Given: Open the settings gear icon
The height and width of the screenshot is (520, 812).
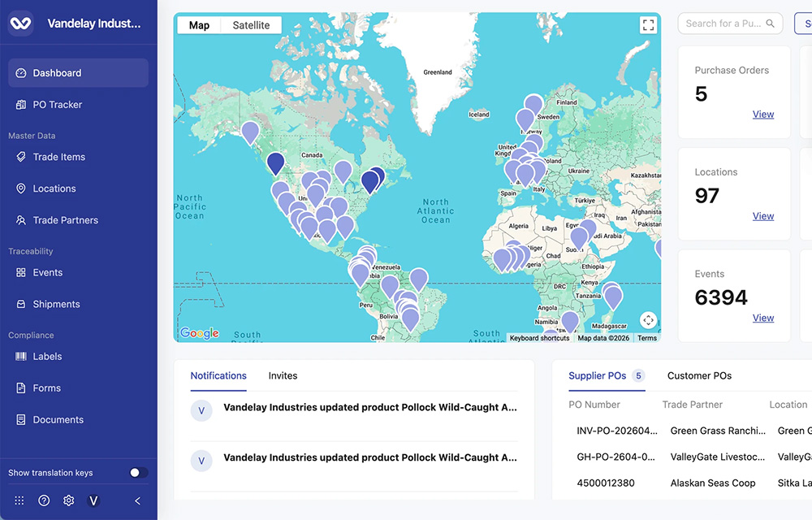Looking at the screenshot, I should point(68,500).
